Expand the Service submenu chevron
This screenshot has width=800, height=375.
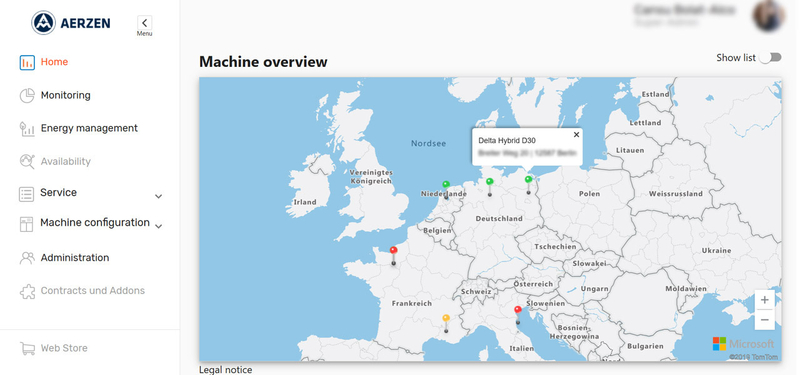coord(159,196)
